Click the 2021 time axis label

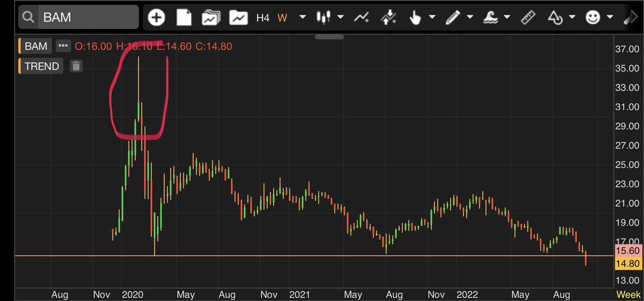[299, 295]
